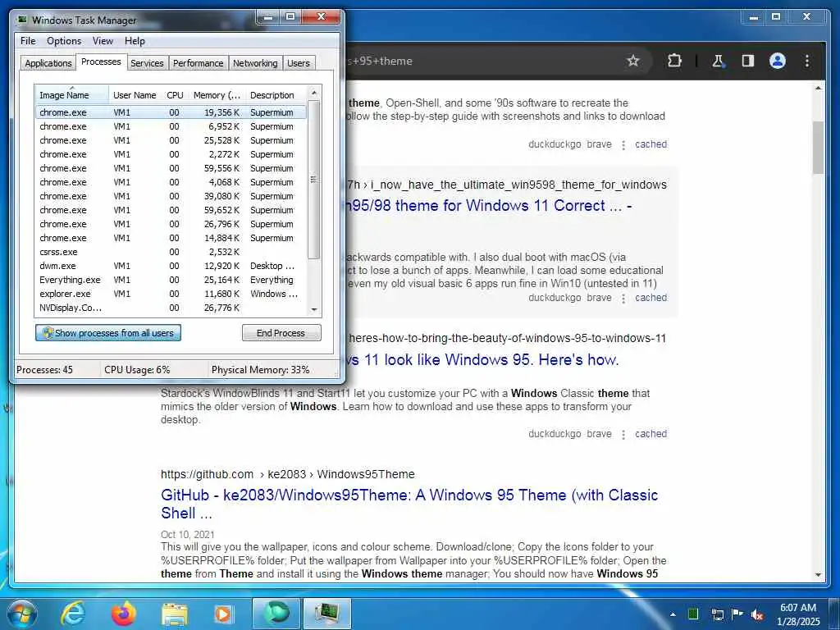This screenshot has width=840, height=630.
Task: Click the green Task Manager tray icon
Action: [692, 614]
